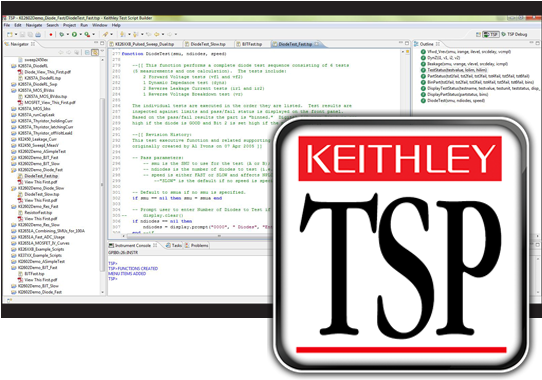Image resolution: width=542 pixels, height=380 pixels.
Task: Click the green icon beside TestStatus in Outline
Action: tap(423, 70)
